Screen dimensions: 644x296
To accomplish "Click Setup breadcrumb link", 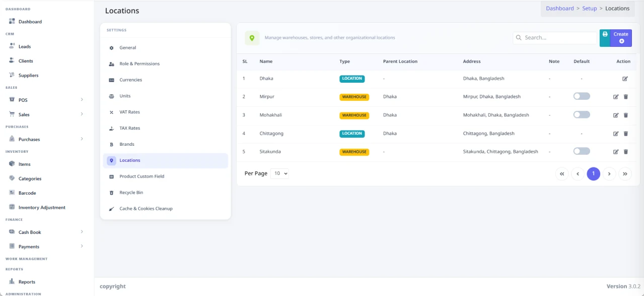I will pyautogui.click(x=590, y=9).
